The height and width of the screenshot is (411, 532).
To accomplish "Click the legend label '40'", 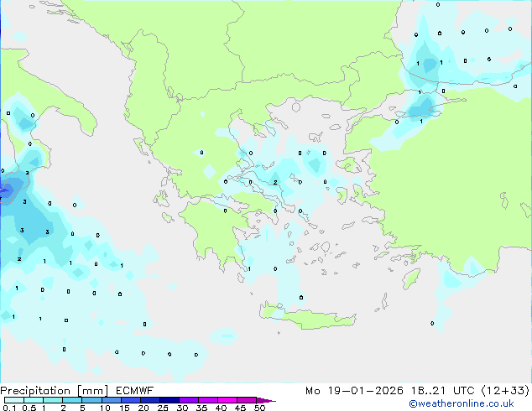I will tap(221, 408).
